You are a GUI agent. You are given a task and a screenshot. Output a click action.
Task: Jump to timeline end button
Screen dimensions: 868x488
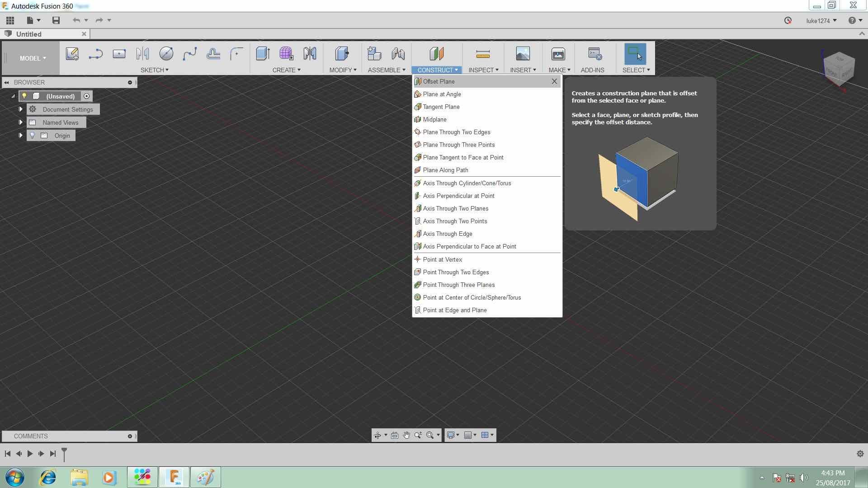(53, 453)
